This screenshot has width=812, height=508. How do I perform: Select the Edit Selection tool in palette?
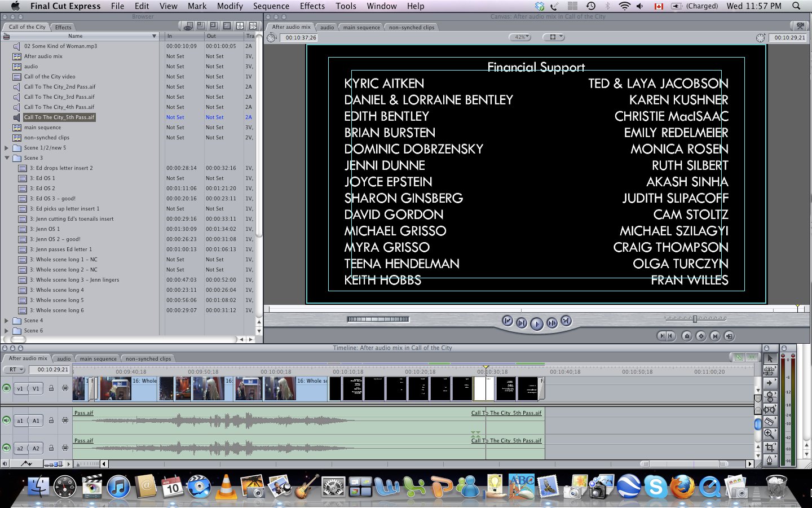point(770,370)
